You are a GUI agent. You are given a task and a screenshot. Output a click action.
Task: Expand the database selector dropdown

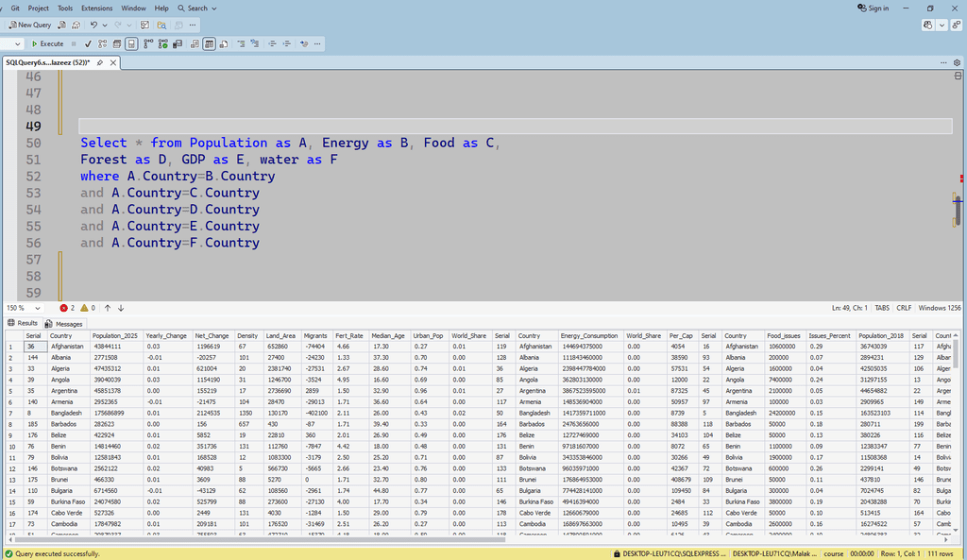click(18, 43)
